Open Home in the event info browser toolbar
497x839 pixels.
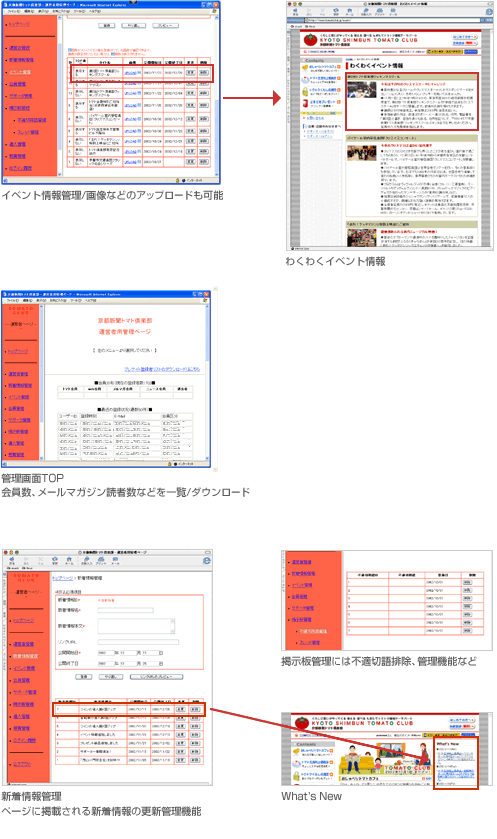click(350, 11)
